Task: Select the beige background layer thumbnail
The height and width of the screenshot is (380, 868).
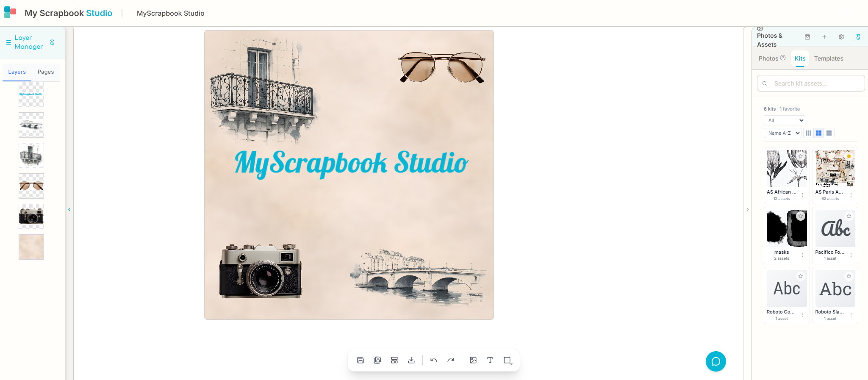Action: (x=31, y=247)
